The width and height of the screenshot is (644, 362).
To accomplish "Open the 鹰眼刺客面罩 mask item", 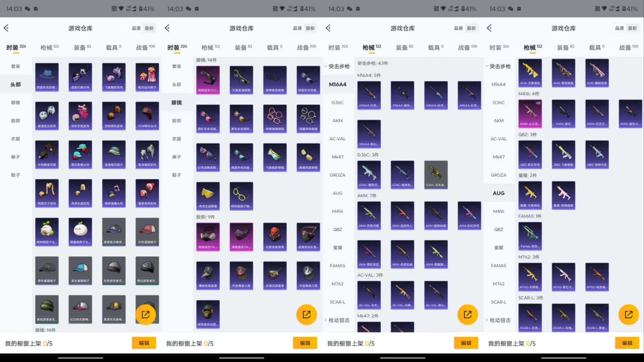I will (208, 276).
